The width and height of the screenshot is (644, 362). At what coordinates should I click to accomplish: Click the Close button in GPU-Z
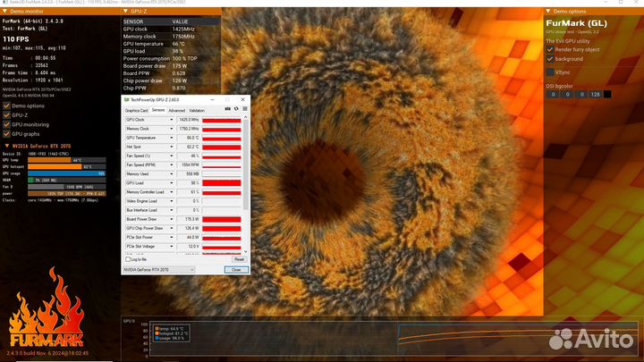(x=236, y=270)
